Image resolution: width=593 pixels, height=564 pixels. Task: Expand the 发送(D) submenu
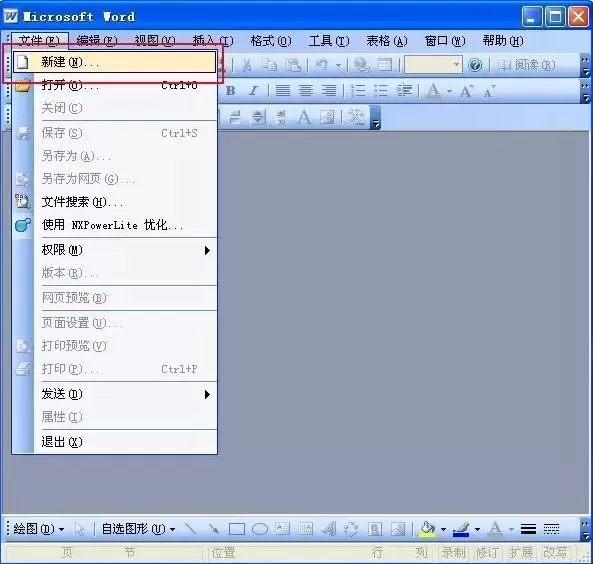tap(125, 394)
